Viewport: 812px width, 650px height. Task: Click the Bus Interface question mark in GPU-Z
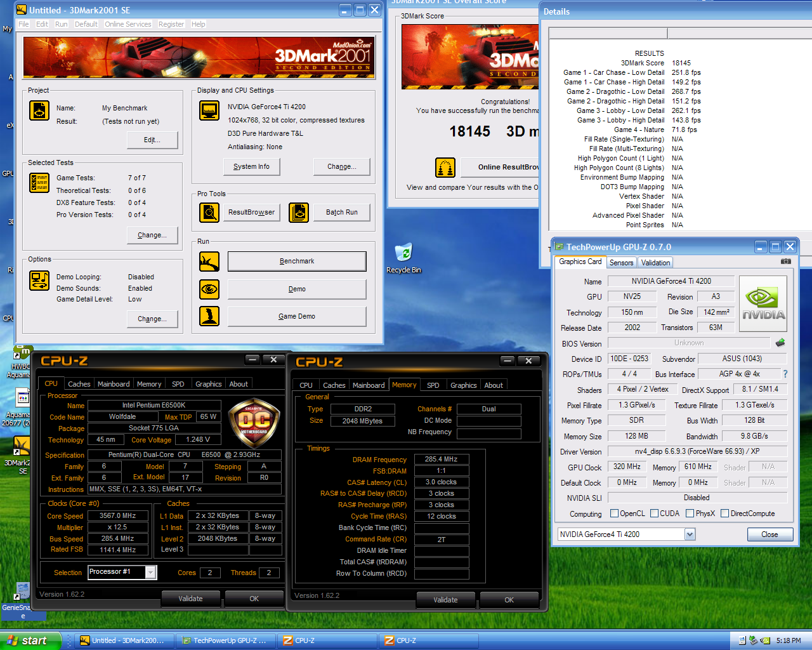[785, 374]
